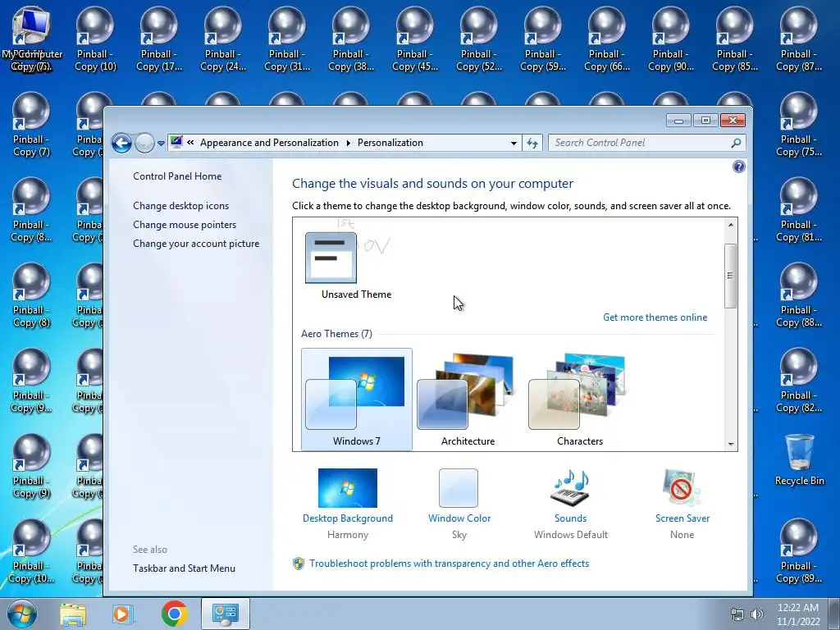The image size is (840, 630).
Task: Open Change mouse pointers link
Action: click(x=185, y=225)
